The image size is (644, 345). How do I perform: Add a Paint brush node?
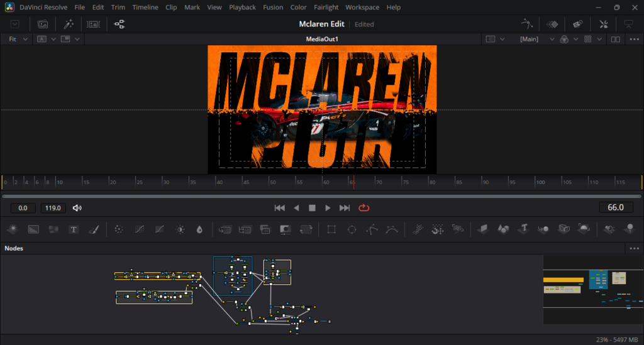click(94, 229)
